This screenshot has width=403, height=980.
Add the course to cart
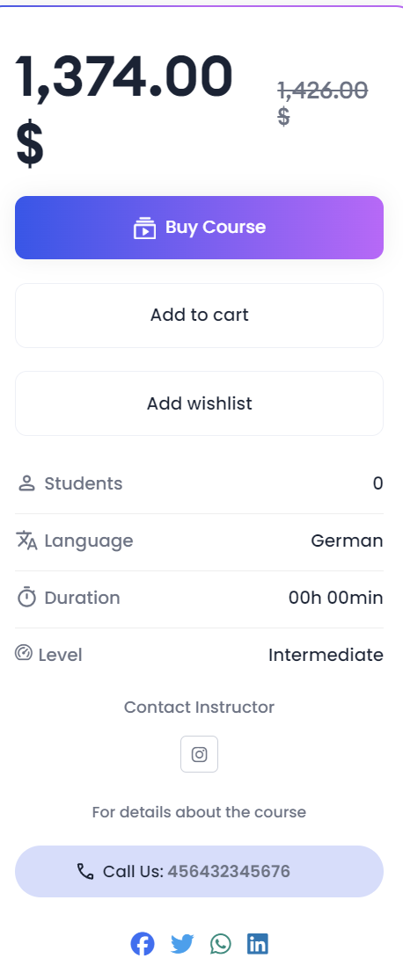pyautogui.click(x=199, y=315)
